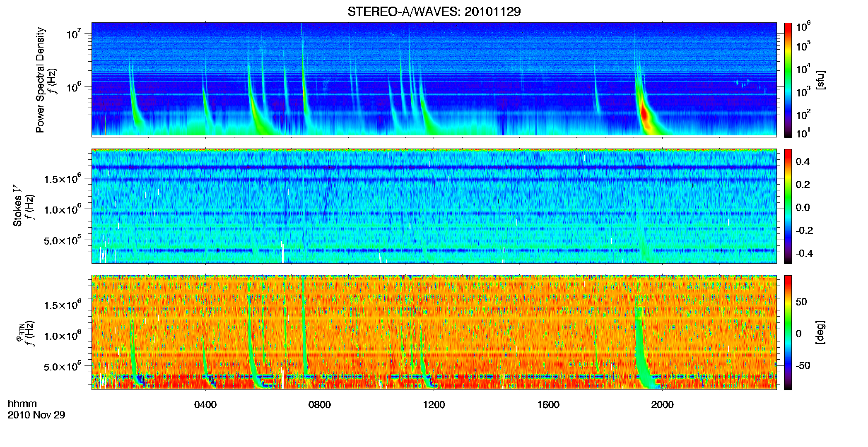
Task: Select the 10^3 label on sfu colorbar
Action: [803, 91]
